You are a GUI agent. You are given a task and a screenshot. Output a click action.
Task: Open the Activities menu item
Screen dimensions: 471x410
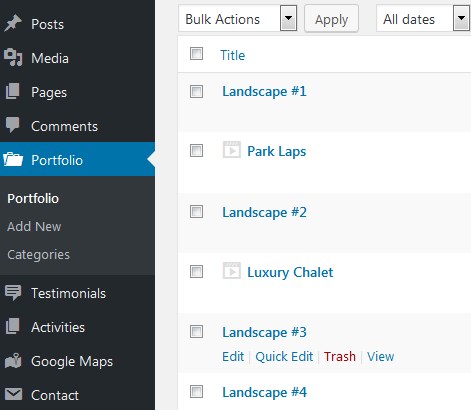point(58,327)
